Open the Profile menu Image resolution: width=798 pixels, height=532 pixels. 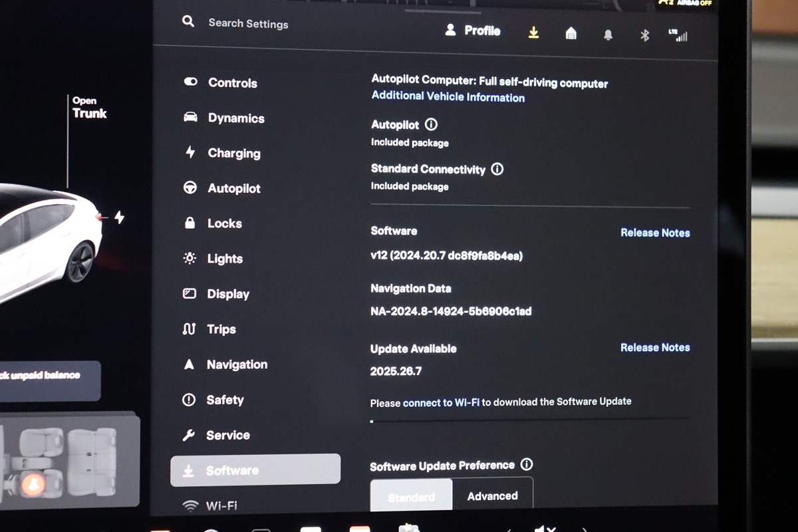473,31
